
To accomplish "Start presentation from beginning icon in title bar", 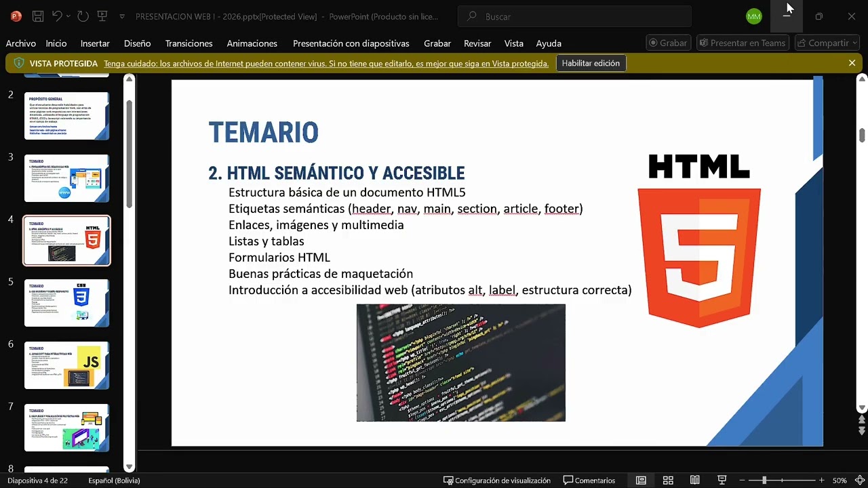I will click(x=102, y=16).
